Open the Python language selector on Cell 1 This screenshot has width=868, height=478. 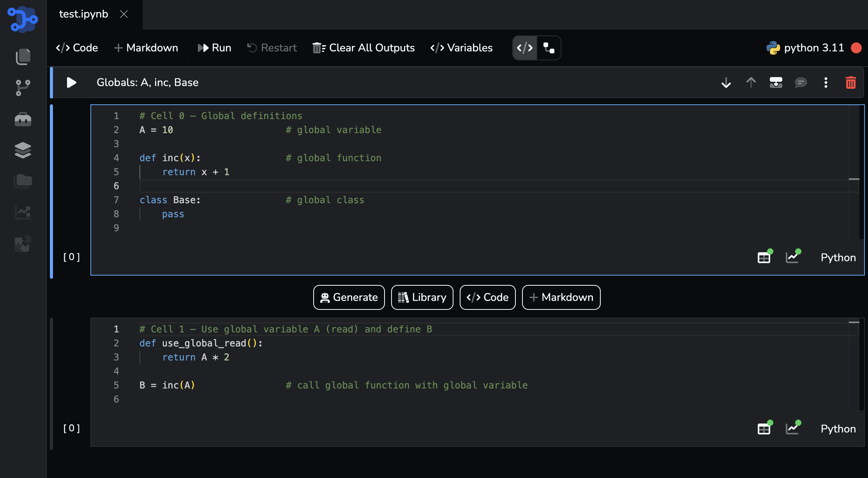[838, 429]
